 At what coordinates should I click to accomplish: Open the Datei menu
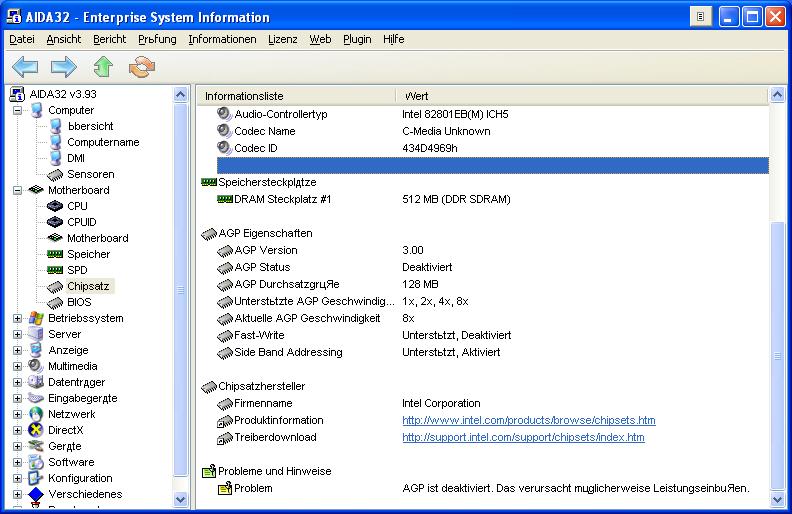[x=22, y=39]
